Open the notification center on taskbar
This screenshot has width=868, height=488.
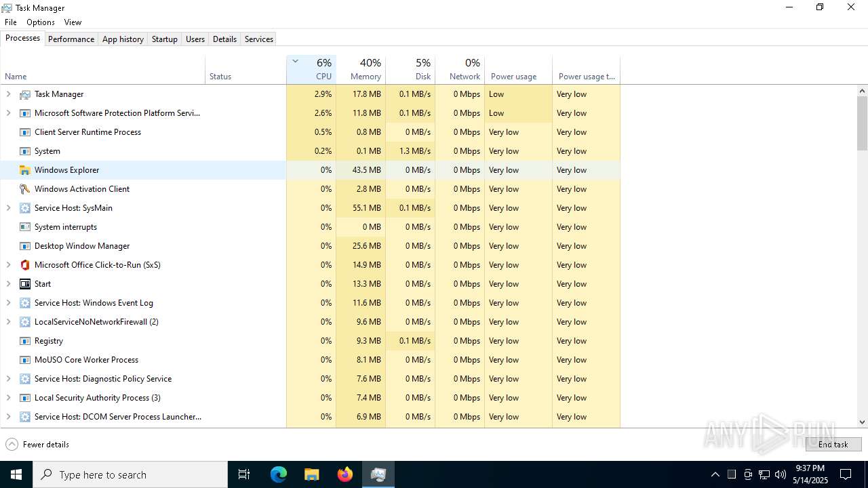tap(846, 474)
